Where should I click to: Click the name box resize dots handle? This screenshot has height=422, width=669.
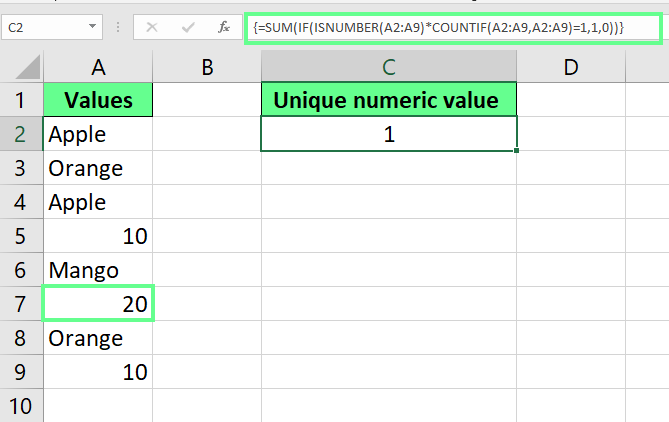119,27
